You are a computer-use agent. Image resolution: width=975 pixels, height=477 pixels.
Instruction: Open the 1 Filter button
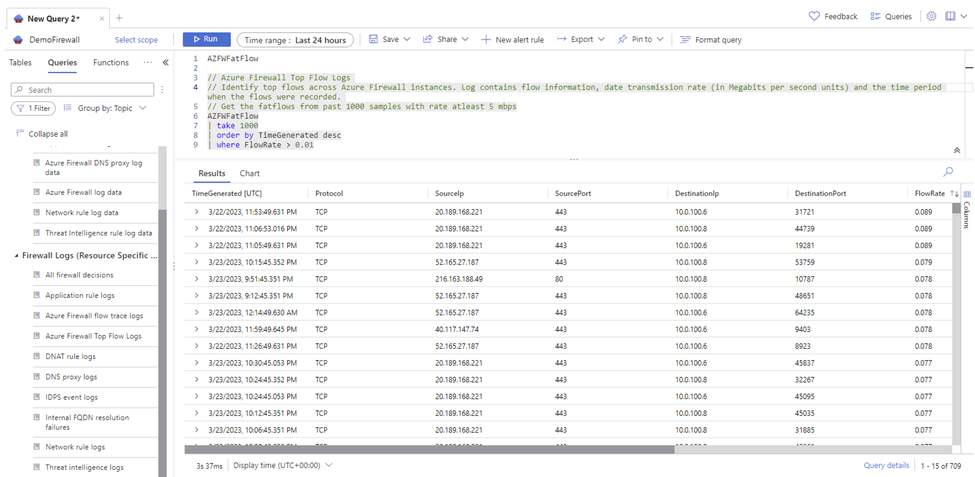33,108
